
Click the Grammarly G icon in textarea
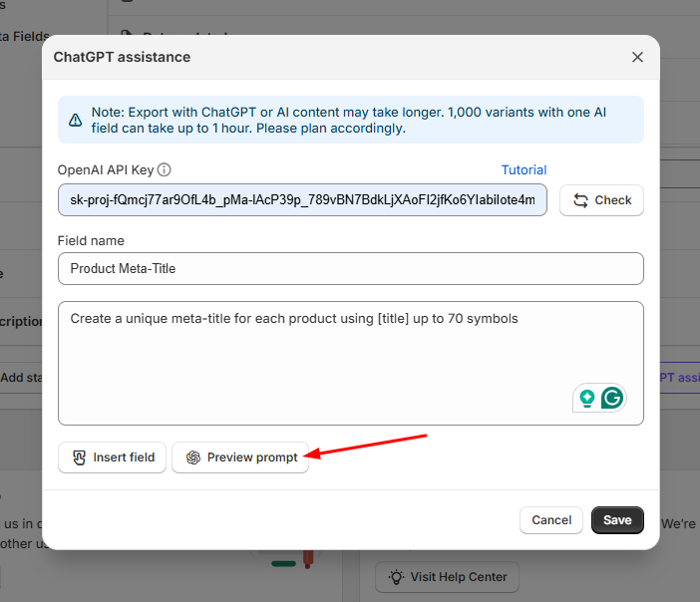click(x=612, y=398)
